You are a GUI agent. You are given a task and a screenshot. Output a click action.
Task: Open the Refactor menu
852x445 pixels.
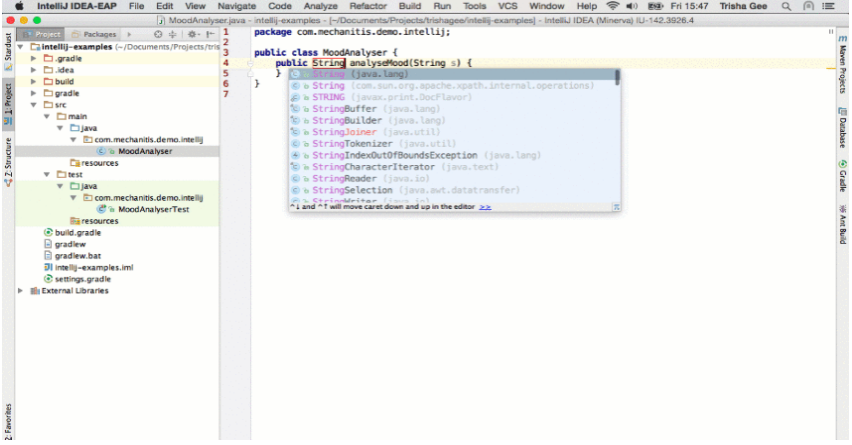click(368, 6)
